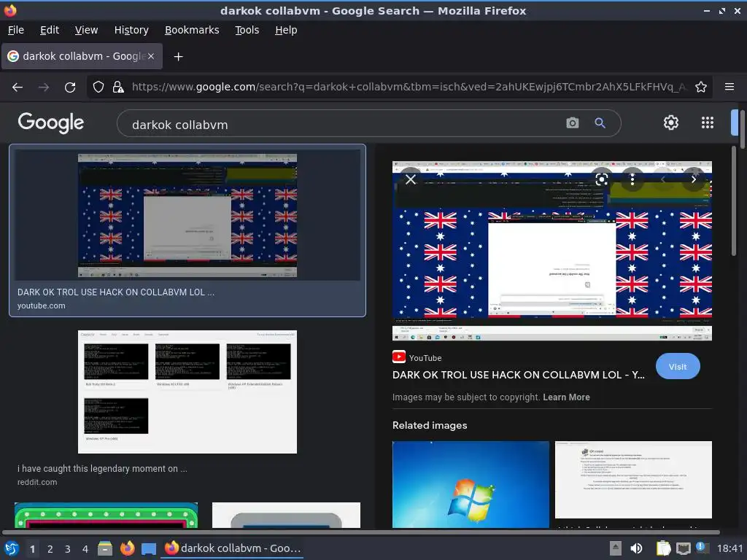Switch to workspace 3
Viewport: 747px width, 560px height.
pyautogui.click(x=68, y=549)
